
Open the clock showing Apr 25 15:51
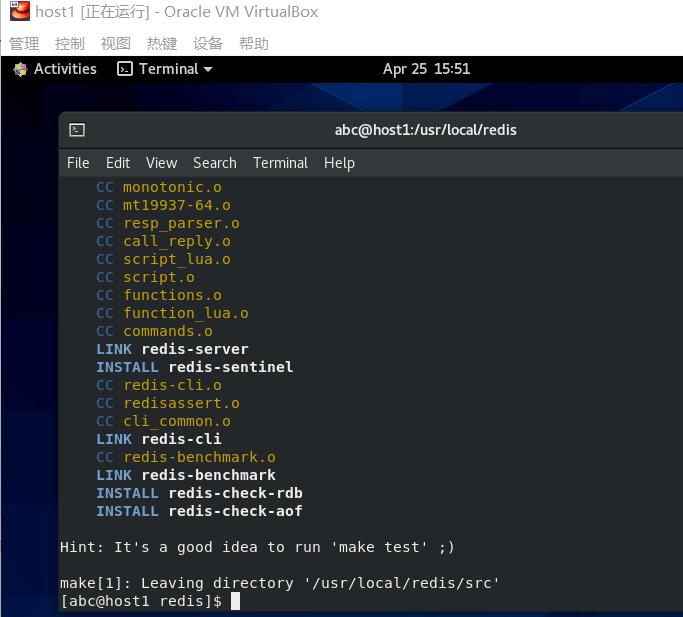click(426, 69)
